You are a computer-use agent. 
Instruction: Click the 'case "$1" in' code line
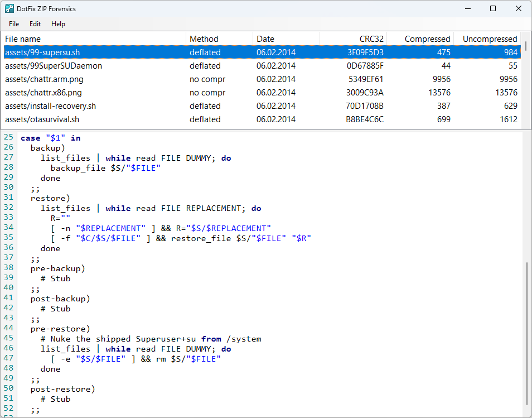coord(51,138)
